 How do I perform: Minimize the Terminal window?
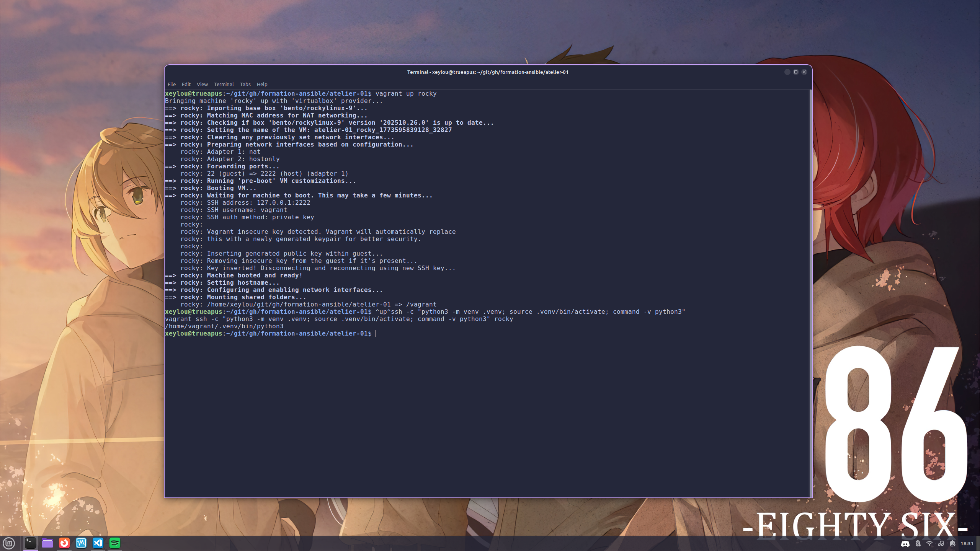tap(787, 72)
